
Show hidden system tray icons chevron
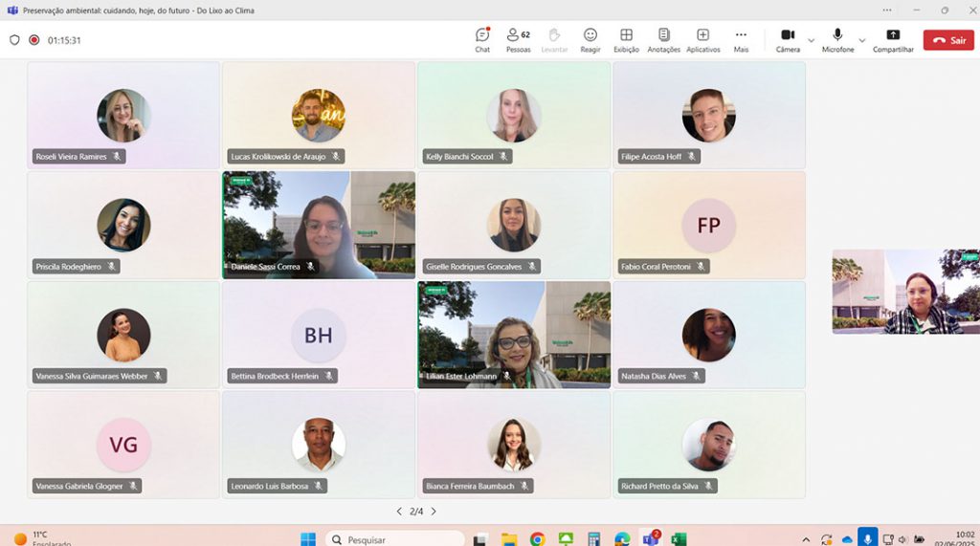(806, 539)
